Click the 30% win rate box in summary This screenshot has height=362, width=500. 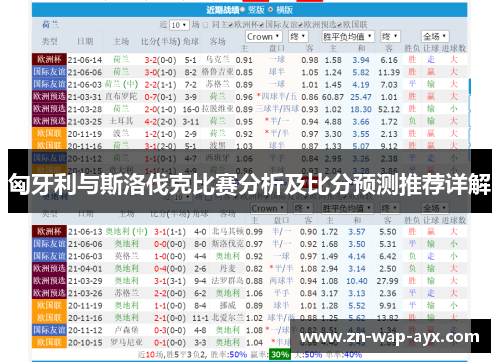pos(280,355)
